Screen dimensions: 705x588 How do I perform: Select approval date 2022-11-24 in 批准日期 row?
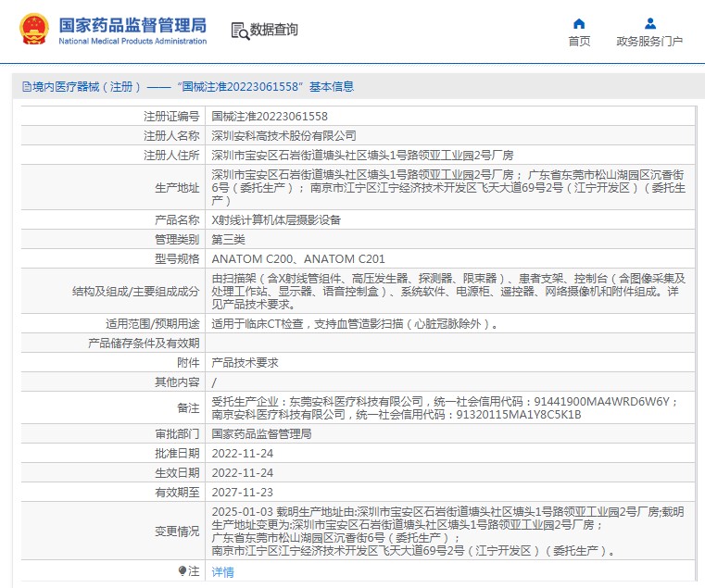click(x=243, y=453)
